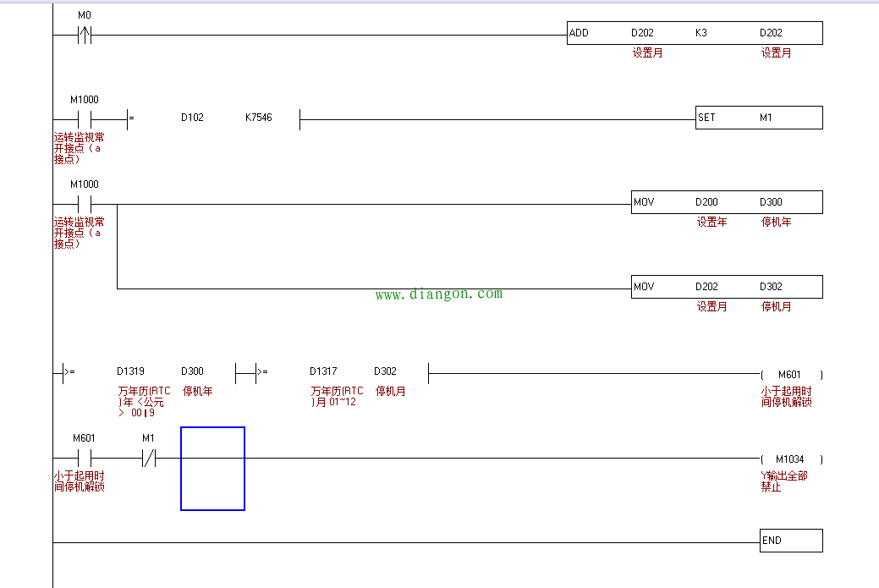Select the ADD instruction box

tap(694, 33)
